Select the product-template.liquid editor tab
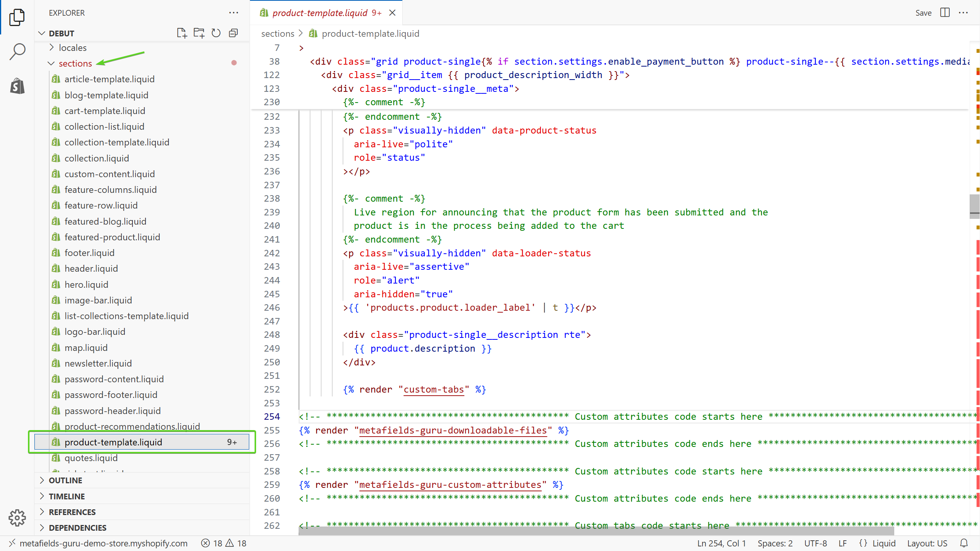The image size is (980, 551). [x=320, y=13]
